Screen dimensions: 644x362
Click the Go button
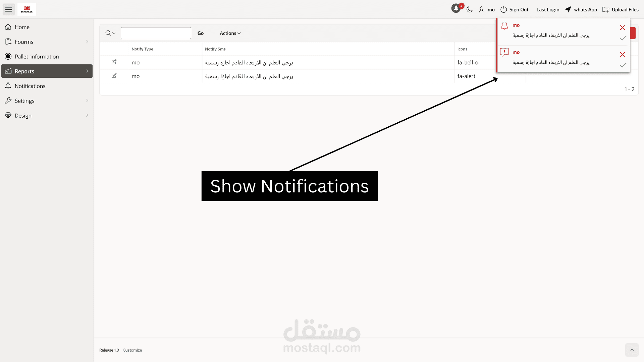[x=201, y=33]
